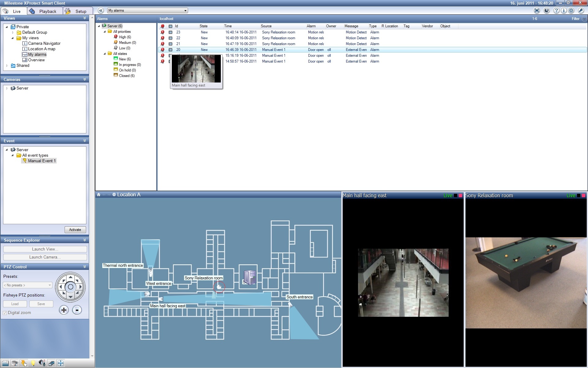This screenshot has height=368, width=588.
Task: Open the No presets dropdown
Action: point(28,285)
